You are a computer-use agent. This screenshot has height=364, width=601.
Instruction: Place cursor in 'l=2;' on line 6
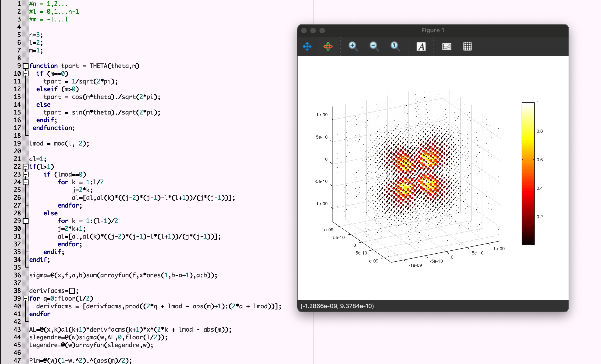click(x=36, y=43)
